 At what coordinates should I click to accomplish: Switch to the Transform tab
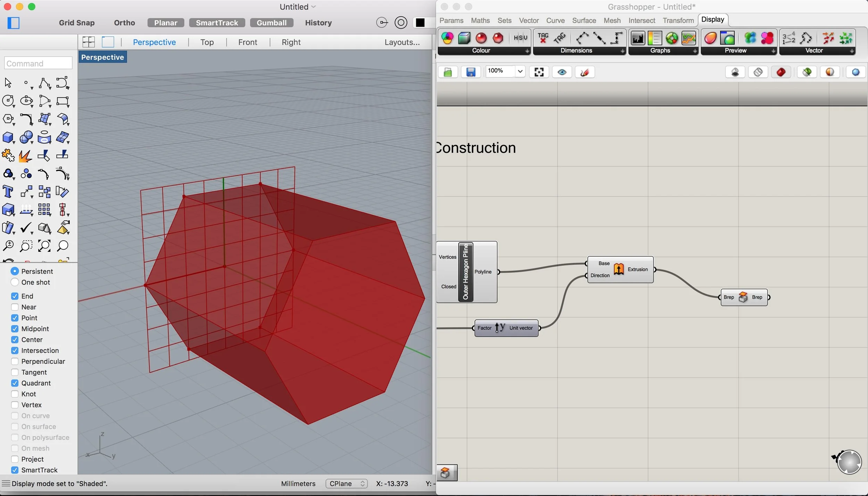(678, 20)
